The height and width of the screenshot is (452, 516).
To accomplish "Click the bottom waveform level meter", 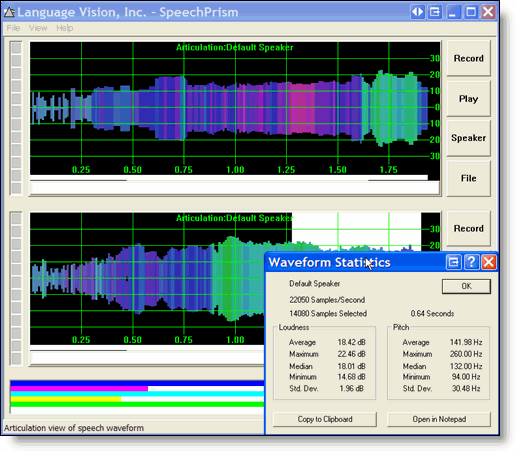I will tap(16, 288).
